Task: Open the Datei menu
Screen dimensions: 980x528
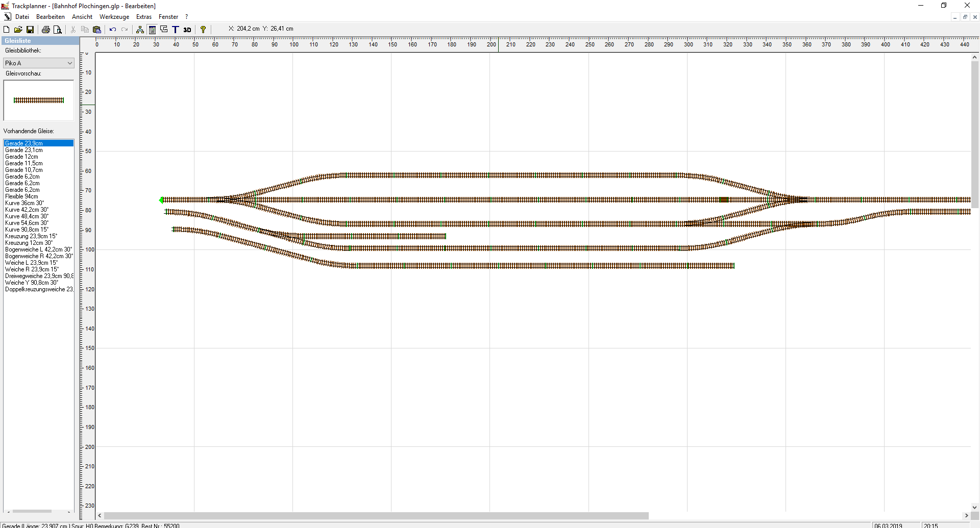Action: tap(22, 17)
